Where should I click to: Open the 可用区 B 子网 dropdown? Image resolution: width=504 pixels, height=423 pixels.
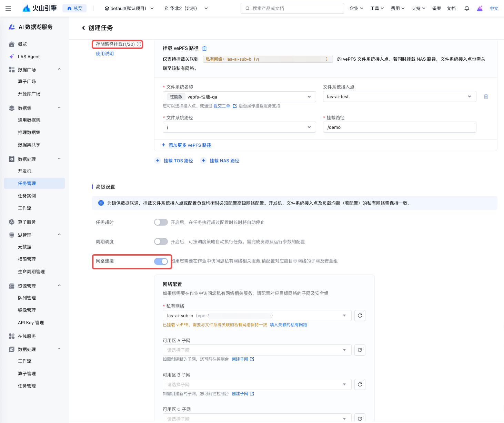coord(256,384)
